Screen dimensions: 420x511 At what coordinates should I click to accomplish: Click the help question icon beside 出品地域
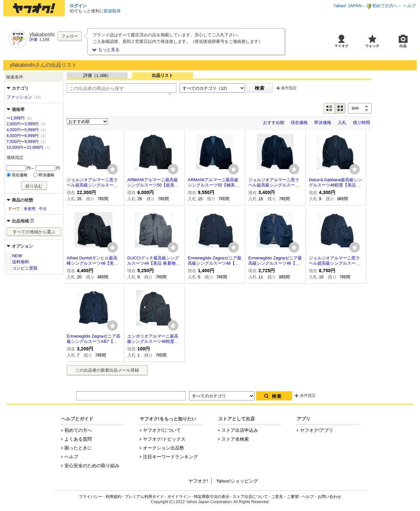(32, 221)
